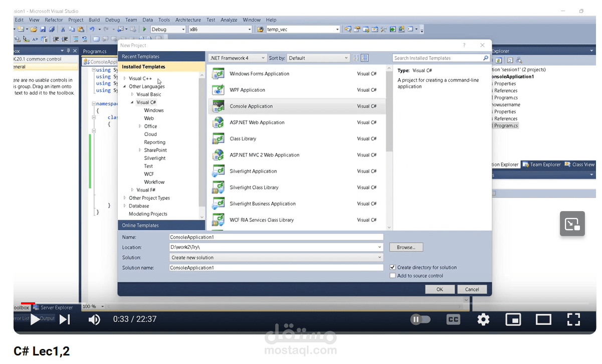The image size is (602, 364).
Task: Click the Save All toolbar icon
Action: coord(52,29)
